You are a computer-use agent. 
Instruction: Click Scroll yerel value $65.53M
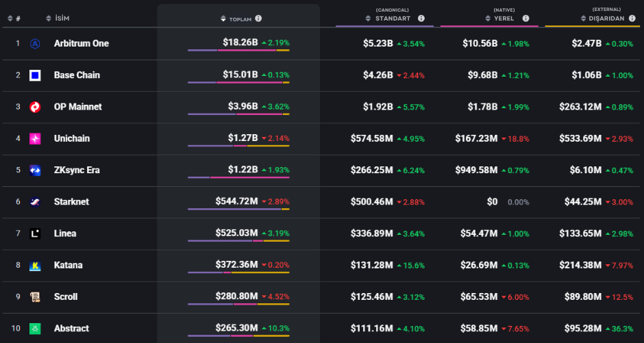pos(479,297)
